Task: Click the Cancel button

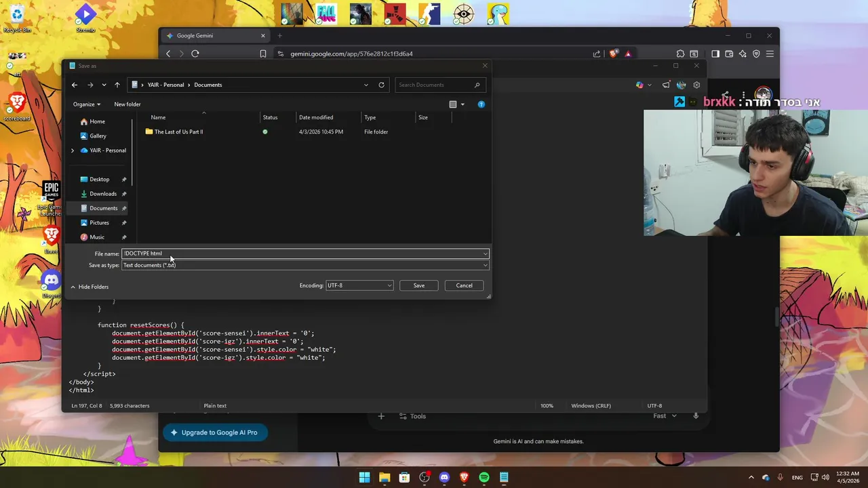Action: point(464,285)
